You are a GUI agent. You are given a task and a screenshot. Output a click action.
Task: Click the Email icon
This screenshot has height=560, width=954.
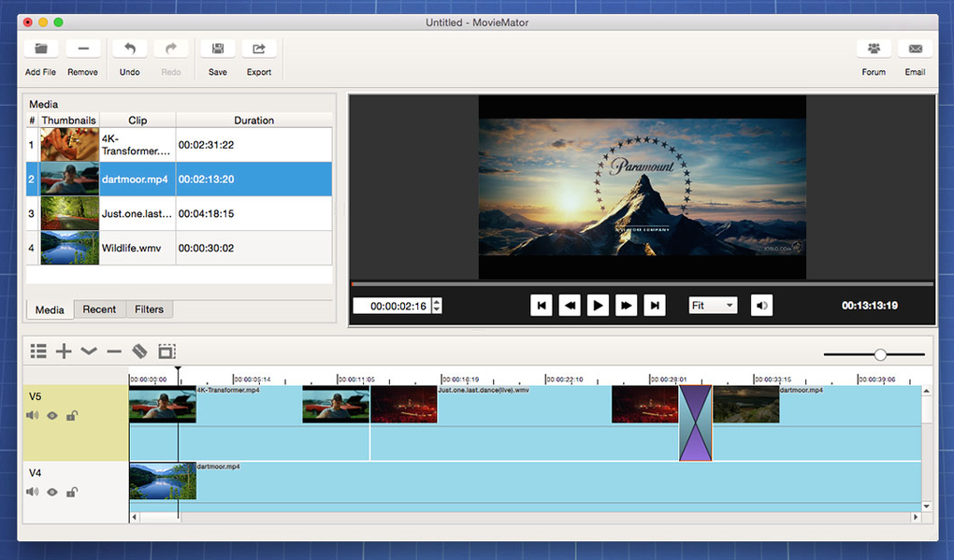[915, 49]
